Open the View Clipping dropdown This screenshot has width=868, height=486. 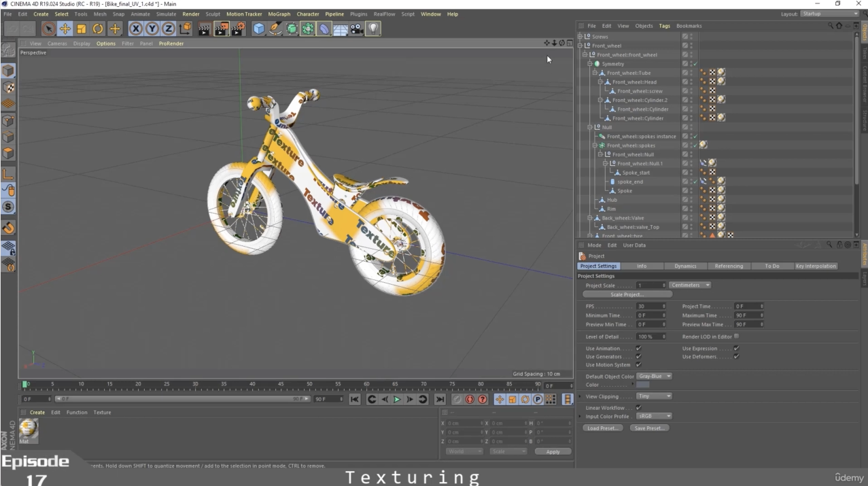(653, 396)
